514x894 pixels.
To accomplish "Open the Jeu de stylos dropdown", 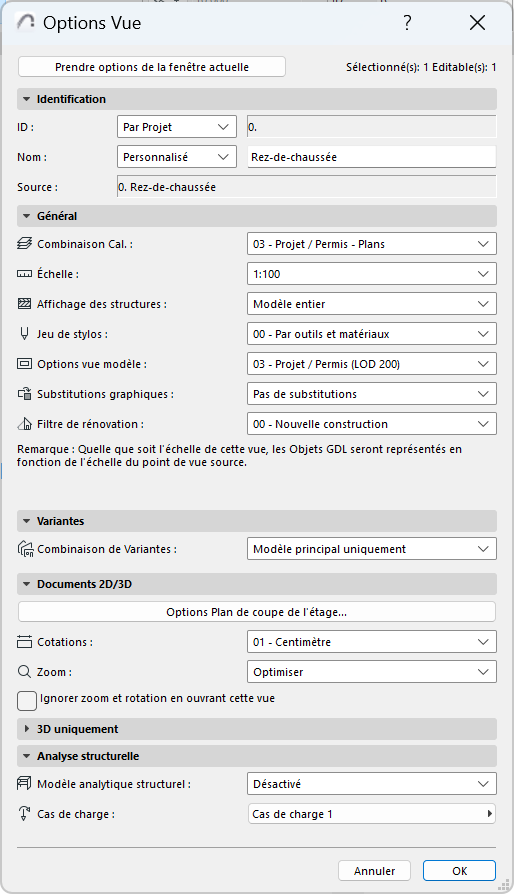I will tap(372, 334).
